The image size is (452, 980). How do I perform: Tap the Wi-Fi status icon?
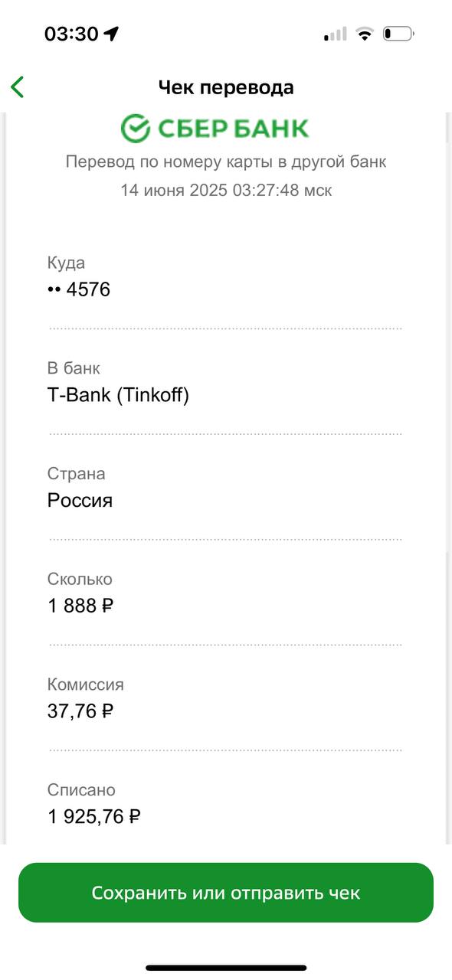coord(365,34)
